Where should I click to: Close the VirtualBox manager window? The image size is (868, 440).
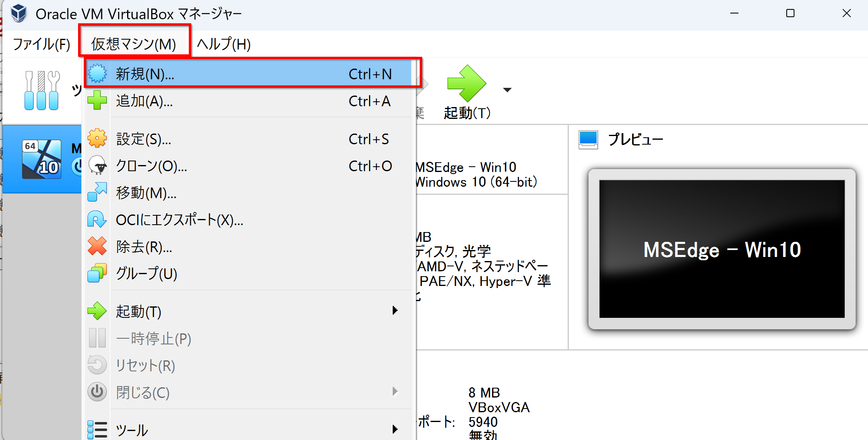pos(847,13)
